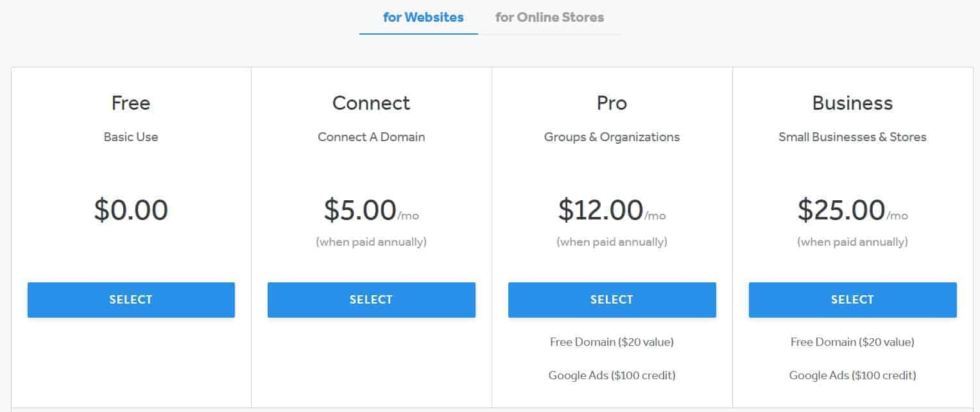Image resolution: width=980 pixels, height=412 pixels.
Task: Click the Pro plan heading
Action: 612,103
